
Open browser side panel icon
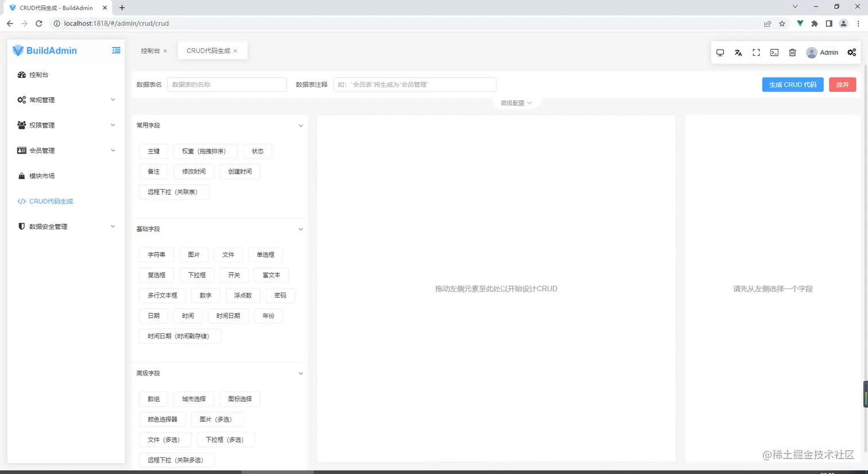(x=829, y=24)
